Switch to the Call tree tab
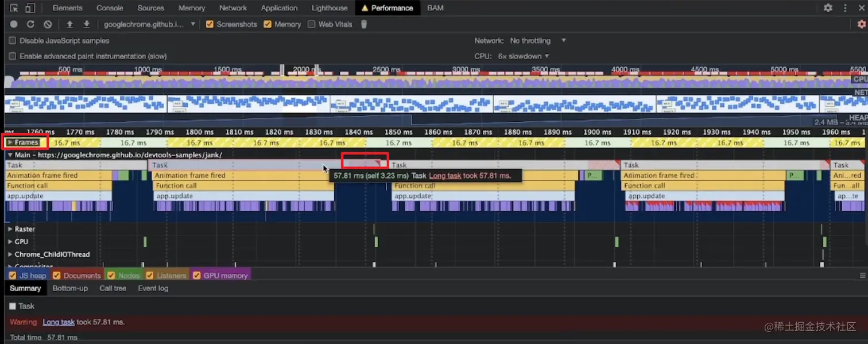This screenshot has height=344, width=868. 113,288
